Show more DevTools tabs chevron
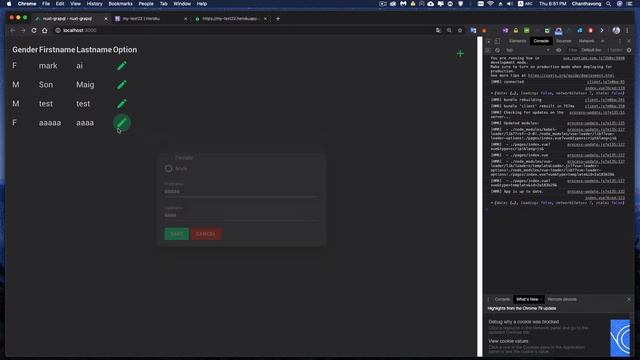Screen dimensions: 640x360 [x=603, y=41]
